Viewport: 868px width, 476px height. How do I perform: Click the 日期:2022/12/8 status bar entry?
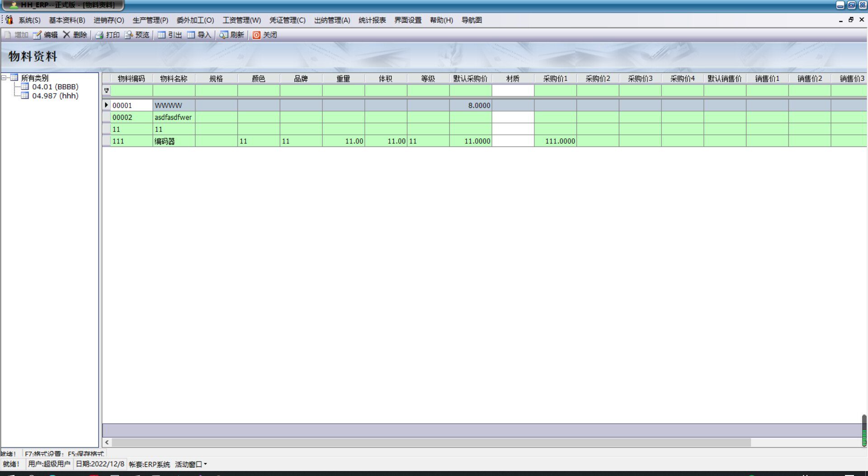(x=100, y=464)
